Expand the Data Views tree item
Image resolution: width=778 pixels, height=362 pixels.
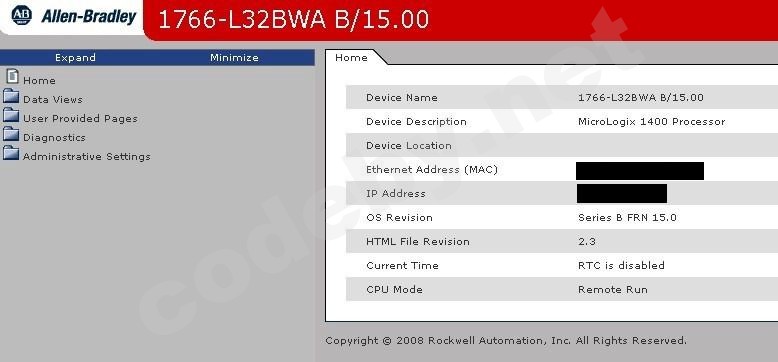click(53, 100)
